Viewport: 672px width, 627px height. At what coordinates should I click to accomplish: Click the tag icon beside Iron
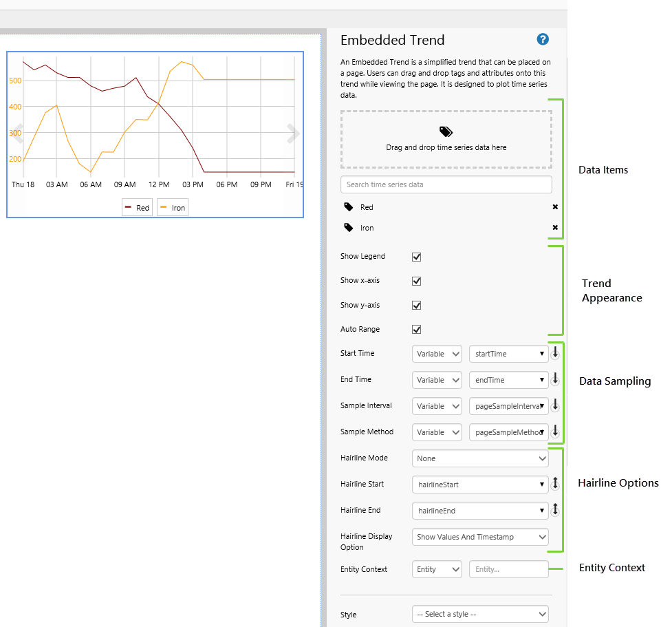[x=349, y=228]
